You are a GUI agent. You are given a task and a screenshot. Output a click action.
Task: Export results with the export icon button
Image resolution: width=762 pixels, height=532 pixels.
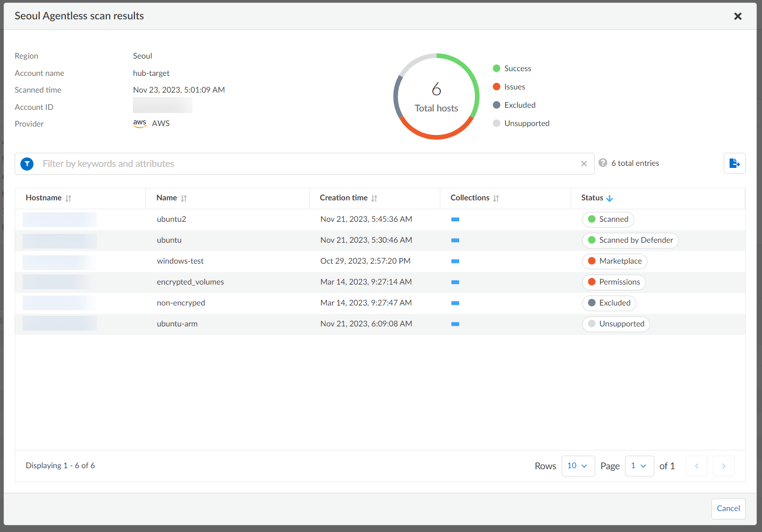(x=734, y=163)
